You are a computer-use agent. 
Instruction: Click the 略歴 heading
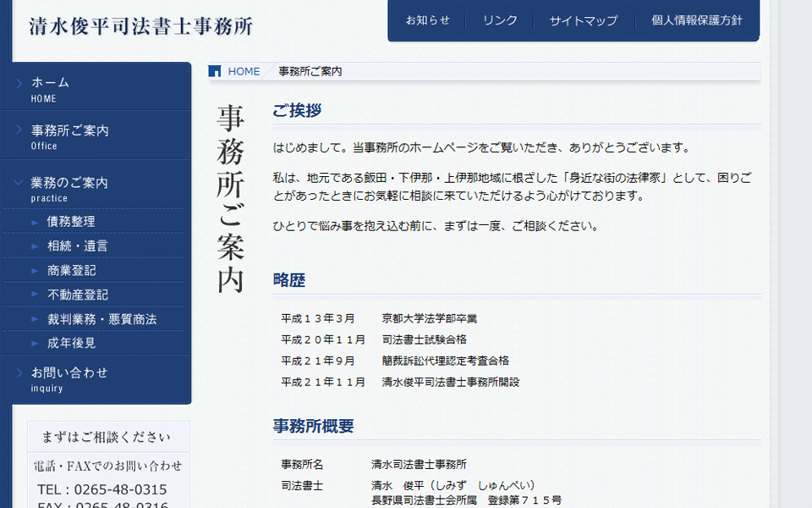289,280
